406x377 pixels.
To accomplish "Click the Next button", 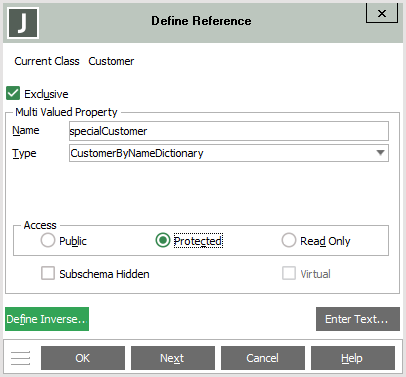I will click(x=173, y=358).
